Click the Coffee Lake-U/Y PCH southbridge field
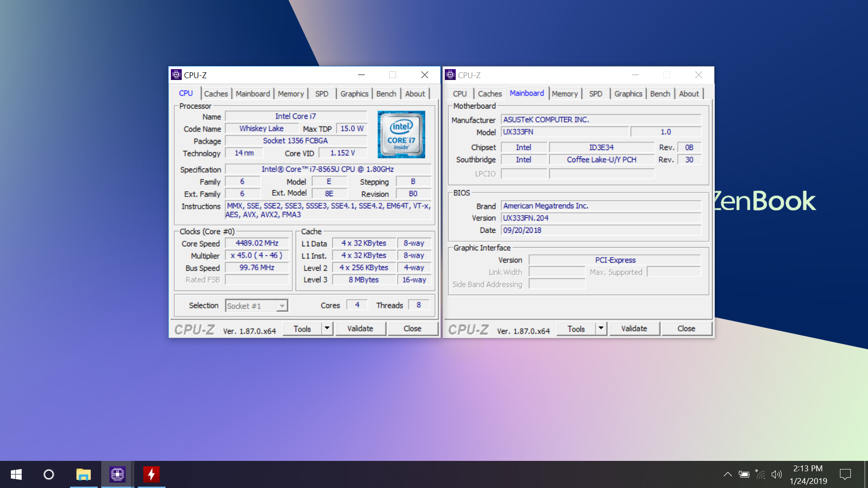The image size is (868, 488). pyautogui.click(x=602, y=160)
